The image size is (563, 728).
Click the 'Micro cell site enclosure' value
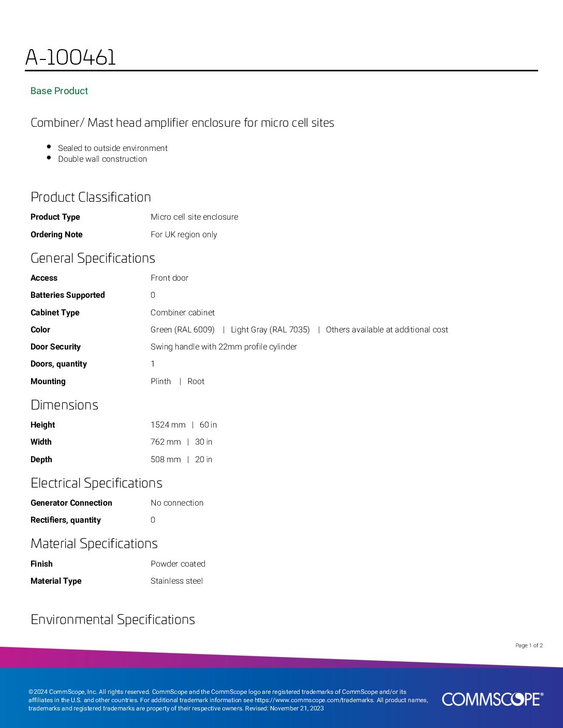(195, 217)
